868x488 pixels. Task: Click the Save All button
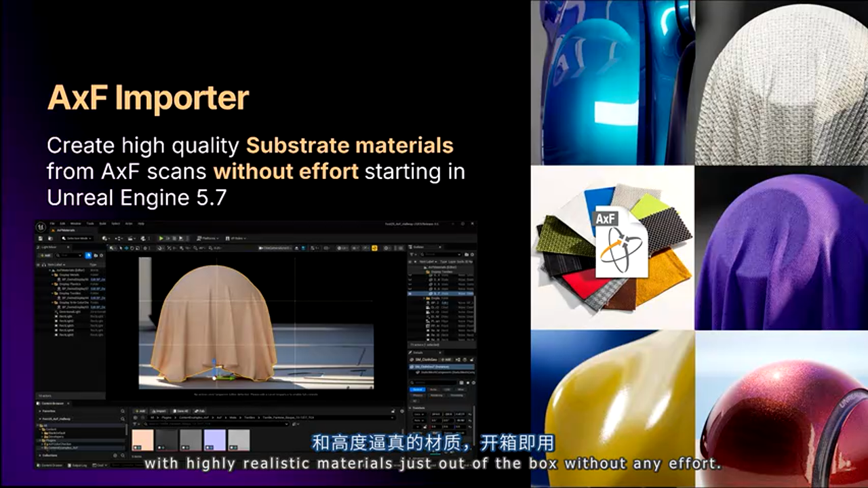pos(180,411)
